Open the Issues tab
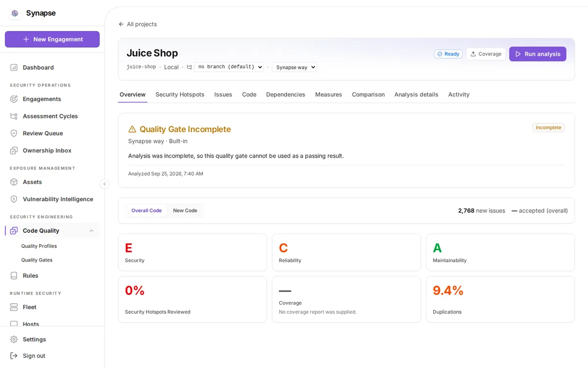Screen dimensions: 588x368 223,94
